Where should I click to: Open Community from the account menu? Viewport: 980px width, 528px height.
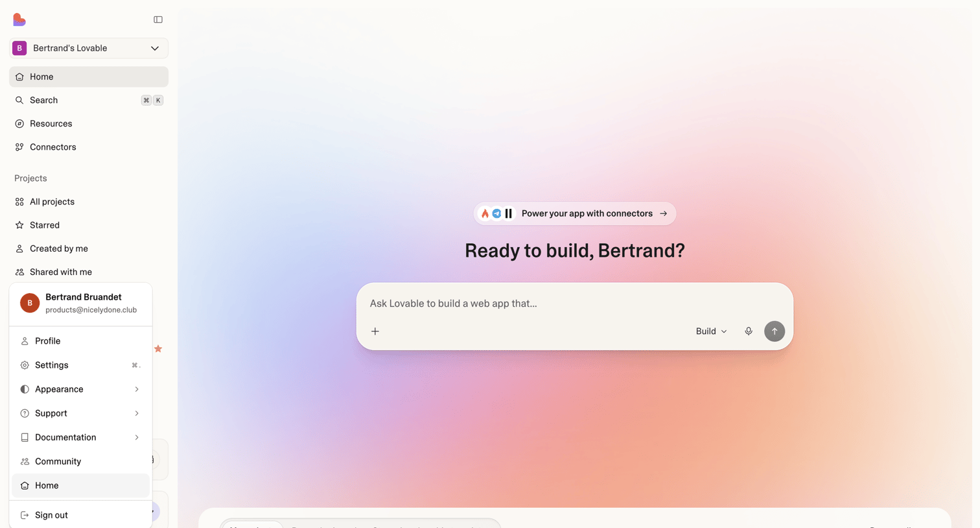coord(80,461)
